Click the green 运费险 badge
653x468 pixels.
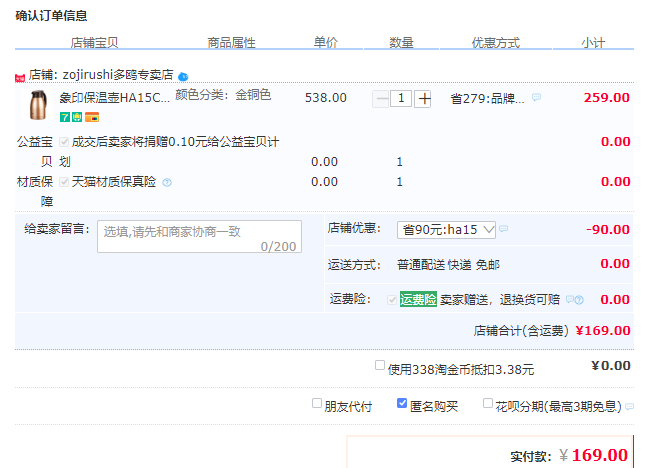click(x=418, y=299)
